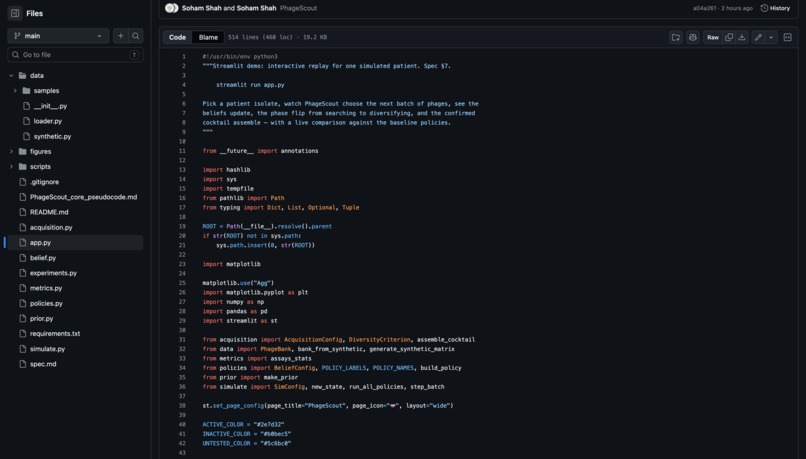
Task: Expand the figures folder chevron
Action: [11, 152]
